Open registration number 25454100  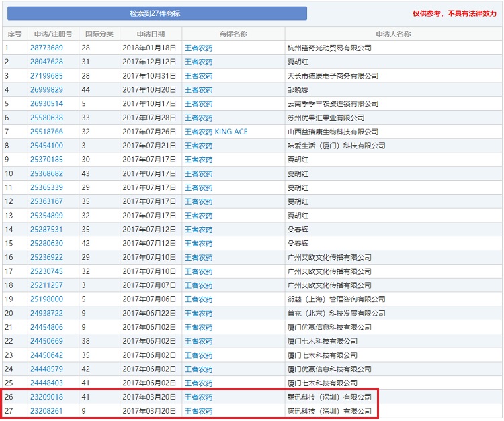46,146
